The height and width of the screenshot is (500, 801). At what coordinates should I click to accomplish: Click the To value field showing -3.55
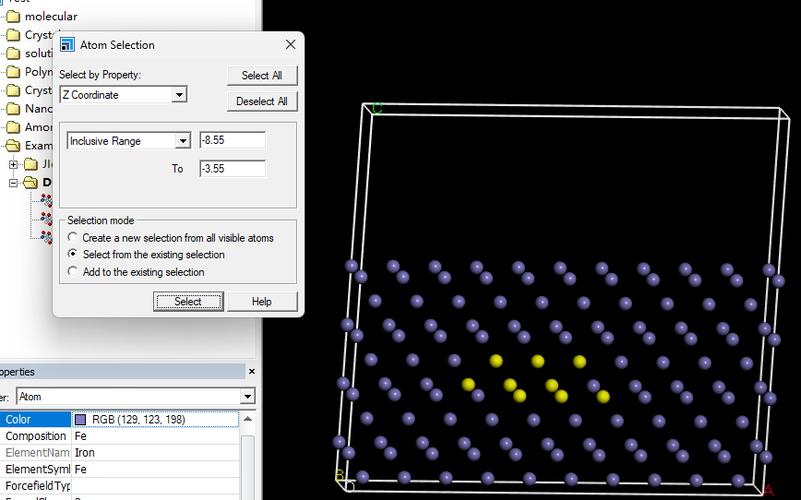(x=232, y=169)
